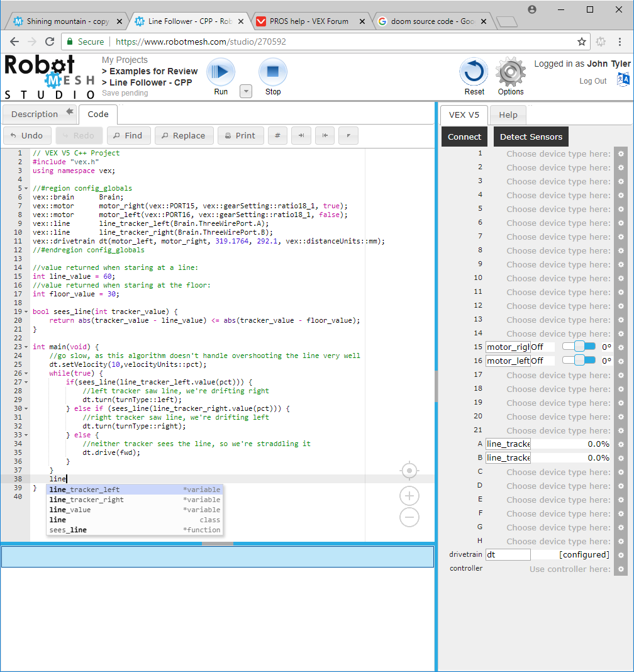
Task: Click the Detect Sensors button
Action: click(531, 137)
